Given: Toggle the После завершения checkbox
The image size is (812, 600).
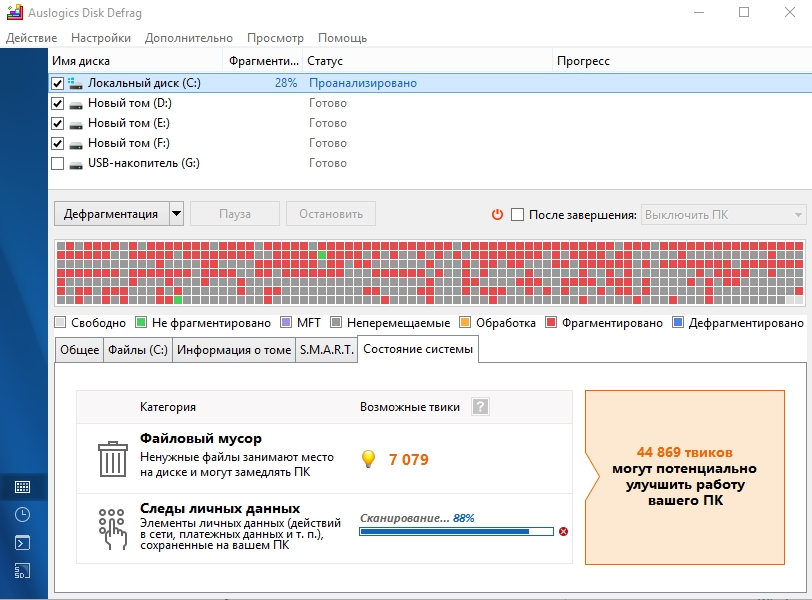Looking at the screenshot, I should 517,214.
